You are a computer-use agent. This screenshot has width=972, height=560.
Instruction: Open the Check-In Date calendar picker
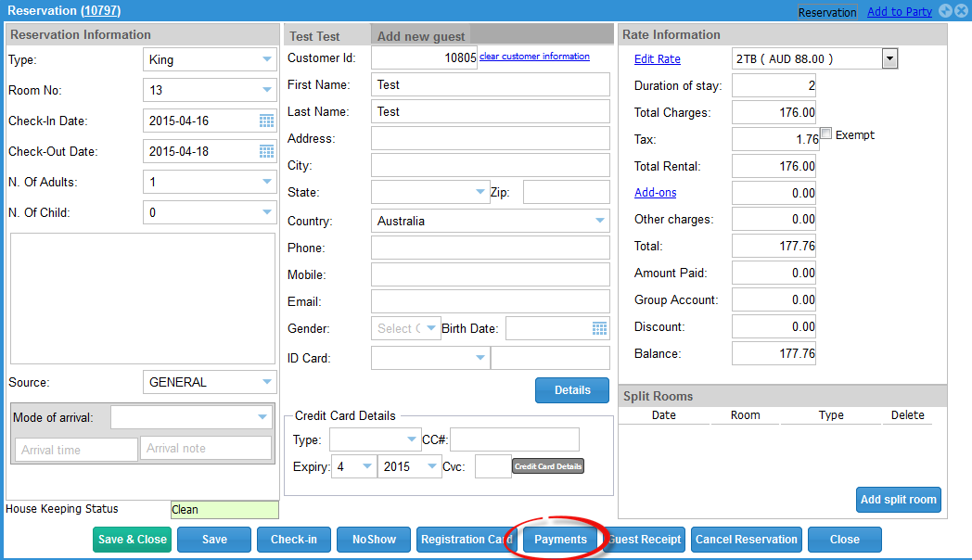266,121
